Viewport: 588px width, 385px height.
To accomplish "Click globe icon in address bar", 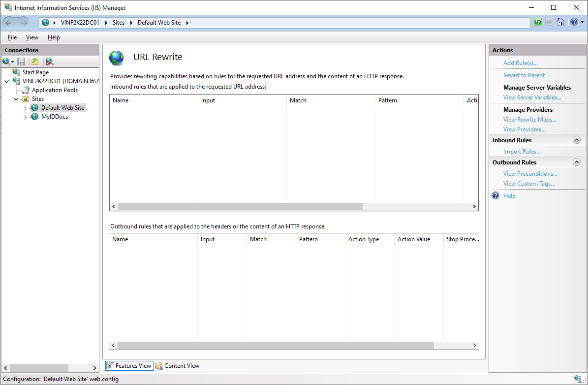I will [45, 23].
